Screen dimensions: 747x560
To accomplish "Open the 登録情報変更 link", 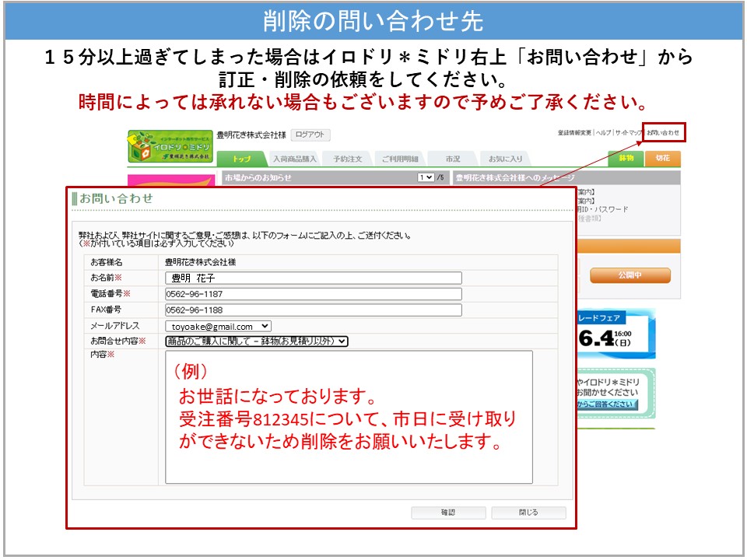I will point(574,133).
